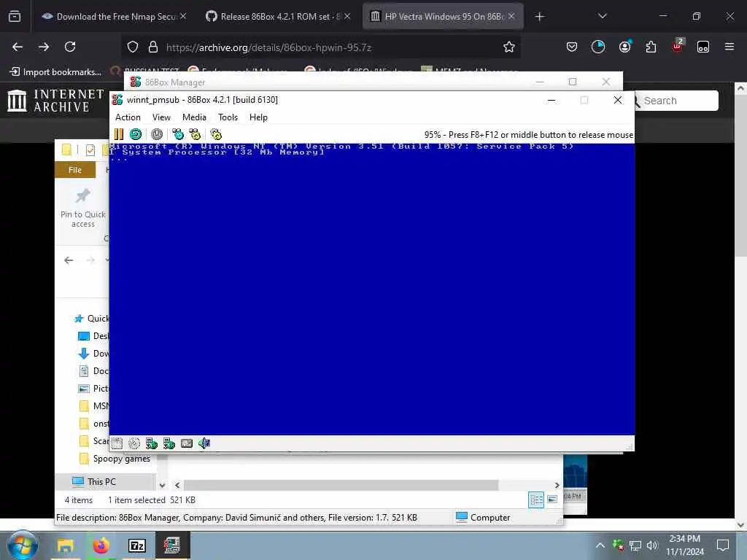
Task: Go back in Firefox browser
Action: tap(18, 47)
